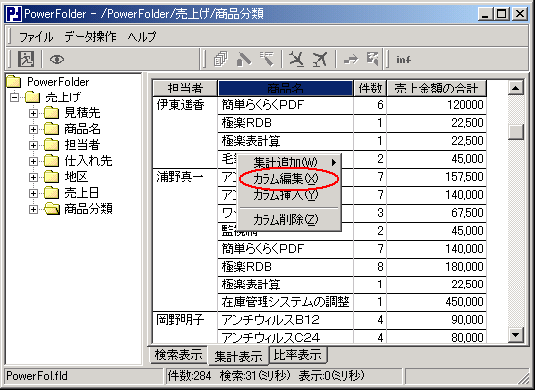
Task: Click the highlighted 商品名 column header
Action: point(286,88)
